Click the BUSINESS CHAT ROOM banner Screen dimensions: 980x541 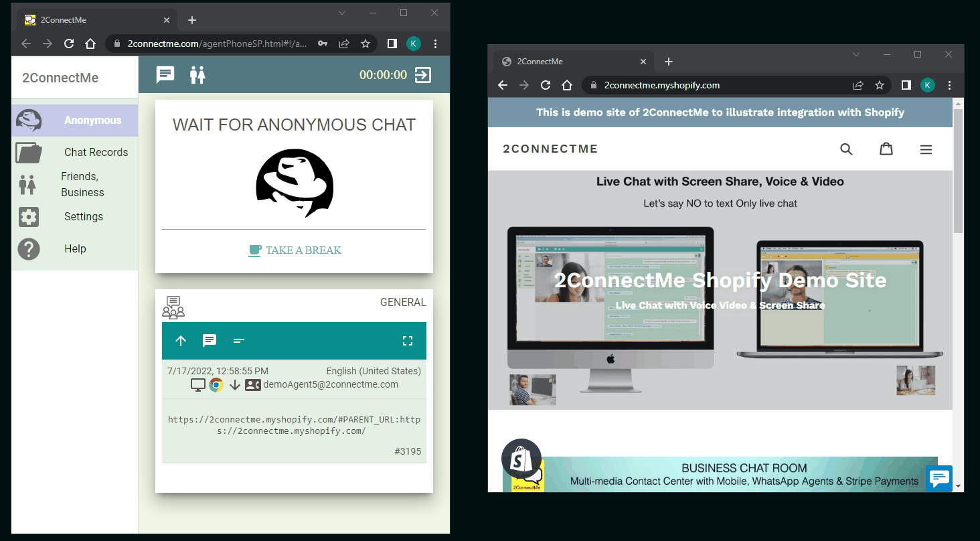(720, 474)
